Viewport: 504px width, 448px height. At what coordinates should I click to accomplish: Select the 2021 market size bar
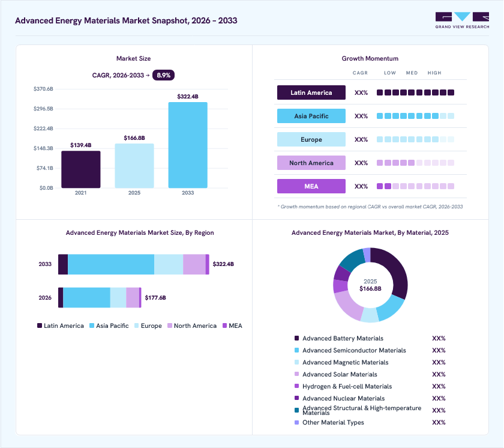80,169
